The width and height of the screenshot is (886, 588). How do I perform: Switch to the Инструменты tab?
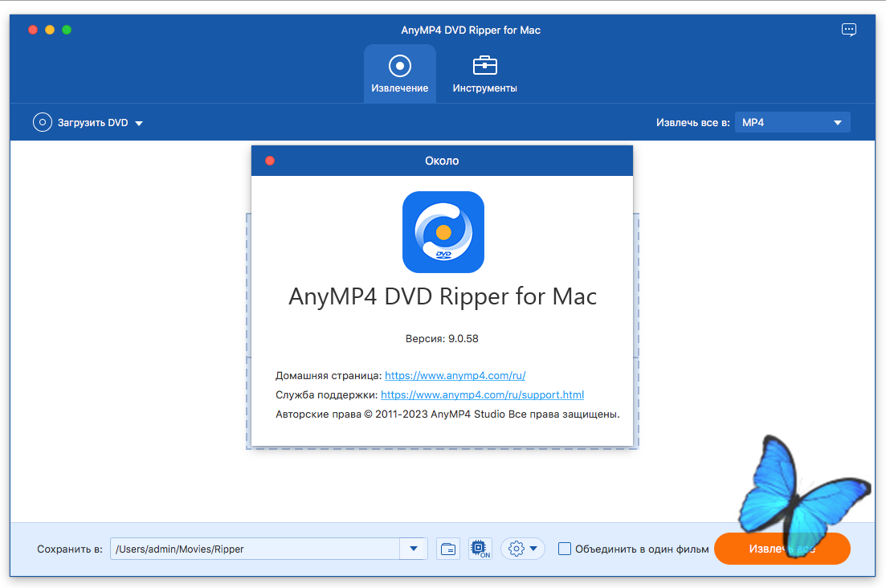[x=485, y=73]
